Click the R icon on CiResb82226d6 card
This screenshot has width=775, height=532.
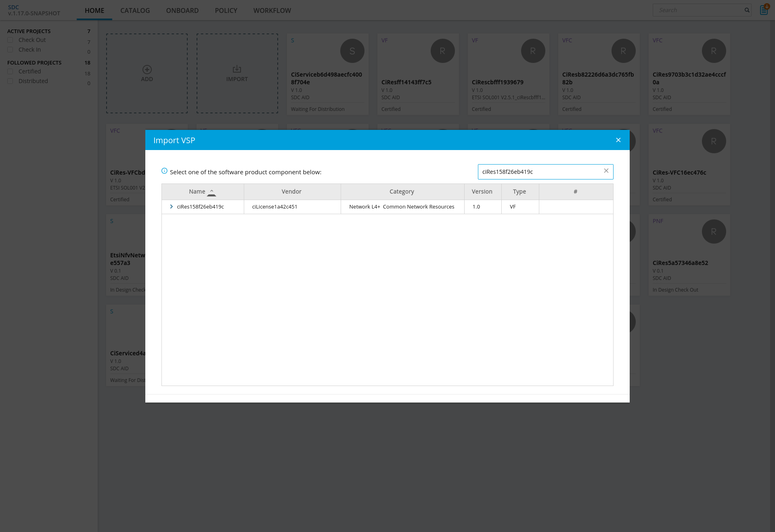624,51
